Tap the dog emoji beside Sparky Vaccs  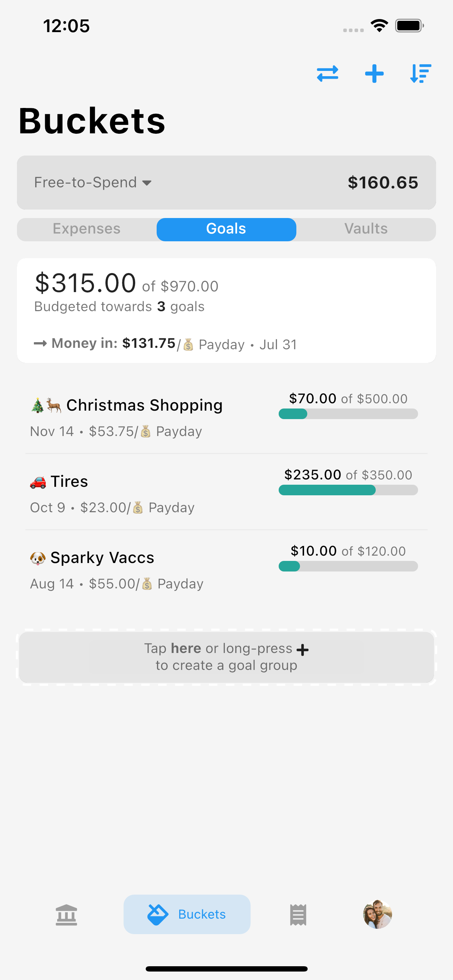click(38, 558)
